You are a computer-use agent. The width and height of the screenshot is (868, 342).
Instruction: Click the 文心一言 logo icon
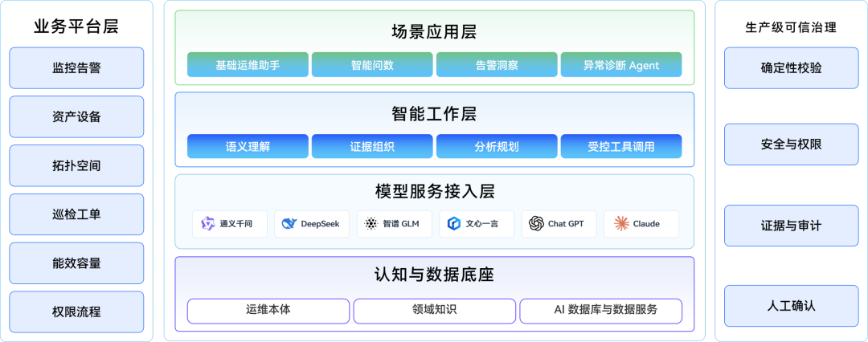click(454, 224)
